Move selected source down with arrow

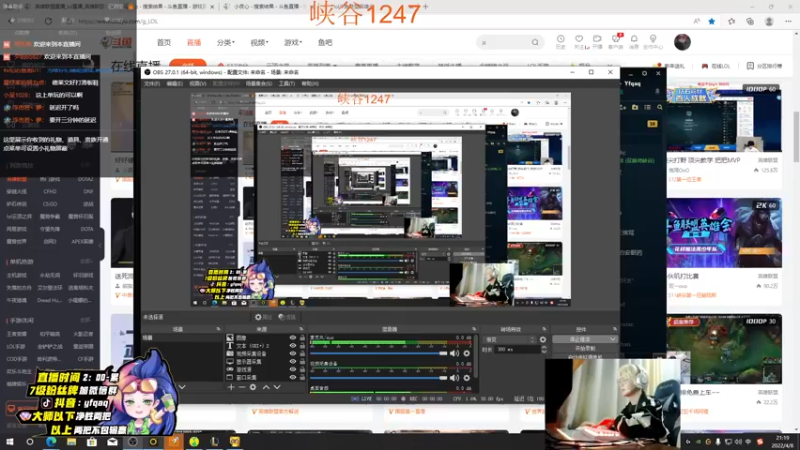pos(277,387)
